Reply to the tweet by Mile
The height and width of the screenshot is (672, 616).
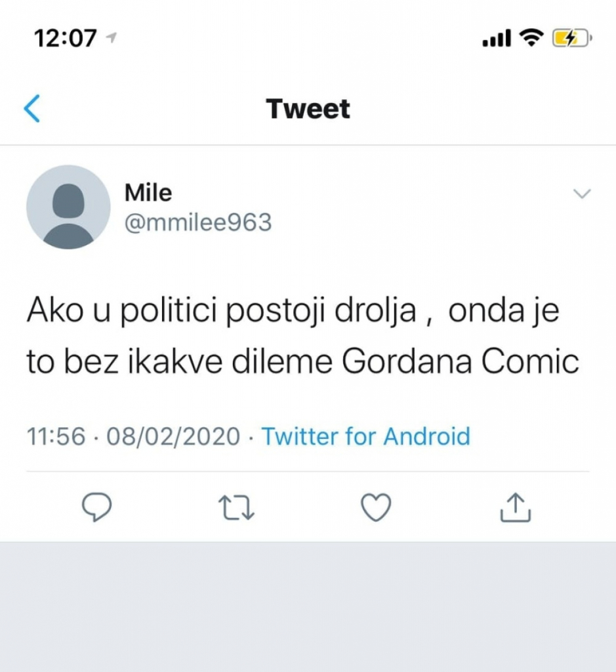[96, 507]
